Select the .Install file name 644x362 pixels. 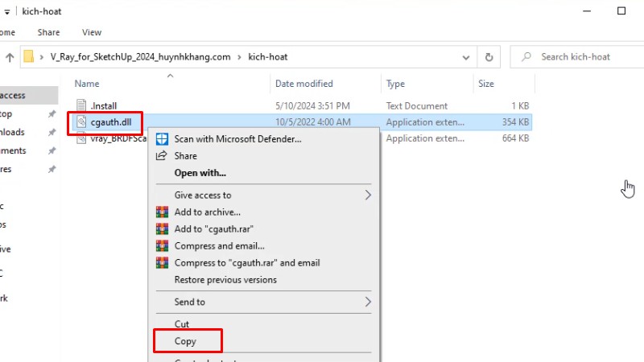pyautogui.click(x=104, y=106)
